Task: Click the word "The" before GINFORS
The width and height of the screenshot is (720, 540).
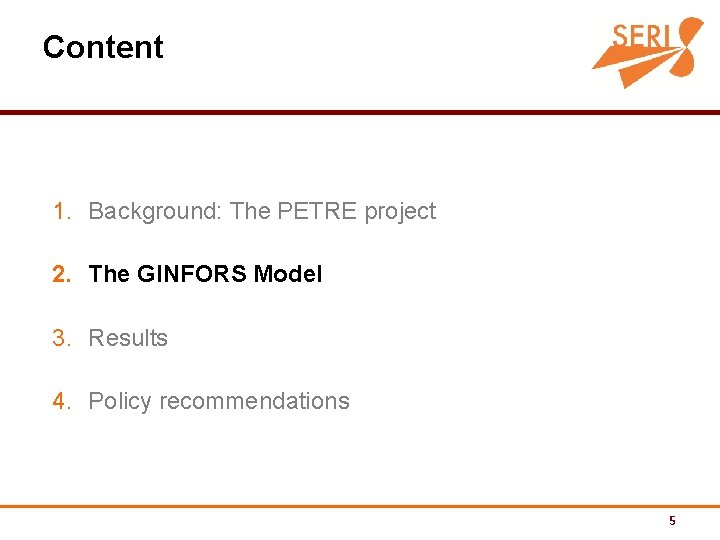Action: pyautogui.click(x=109, y=274)
